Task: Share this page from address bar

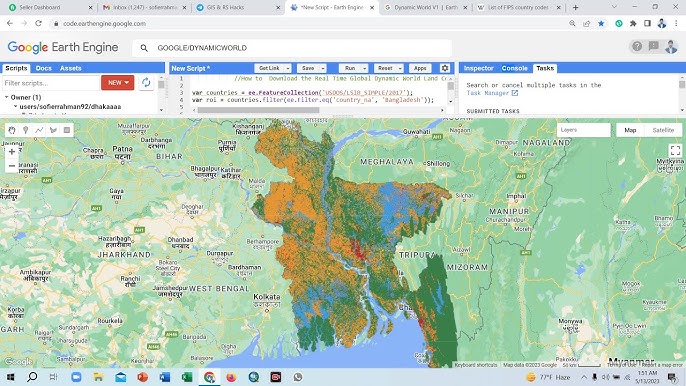Action: click(587, 24)
